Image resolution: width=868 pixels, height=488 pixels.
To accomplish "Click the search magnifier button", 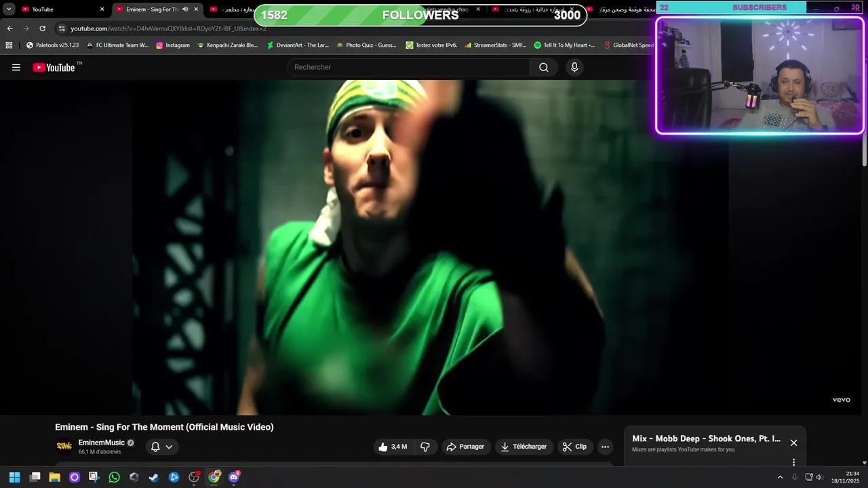I will tap(544, 67).
